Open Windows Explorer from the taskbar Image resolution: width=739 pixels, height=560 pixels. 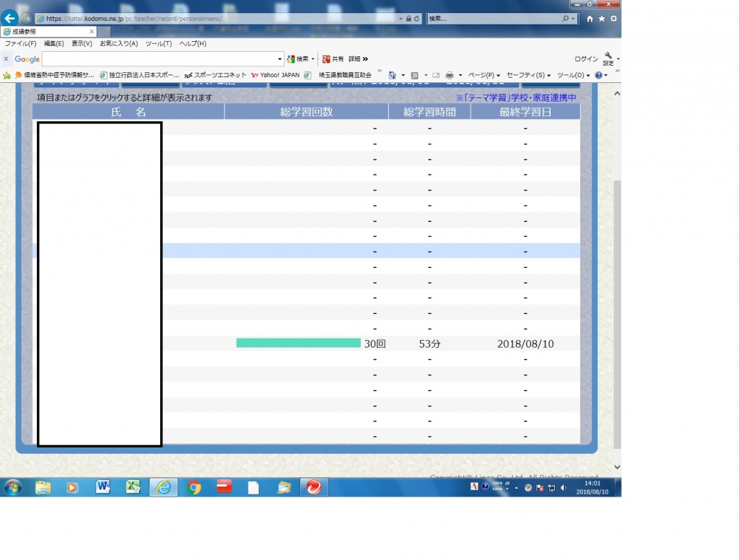[43, 487]
